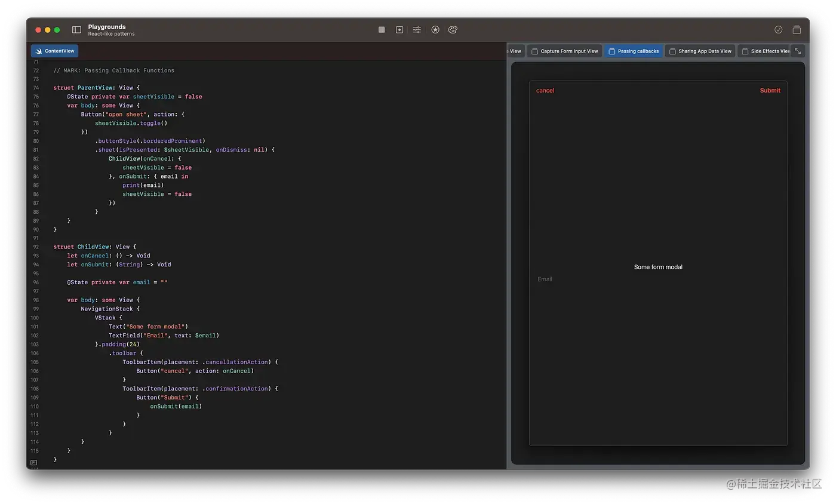The height and width of the screenshot is (504, 836).
Task: Click the sheetVisible.toggle() code line
Action: (x=131, y=123)
